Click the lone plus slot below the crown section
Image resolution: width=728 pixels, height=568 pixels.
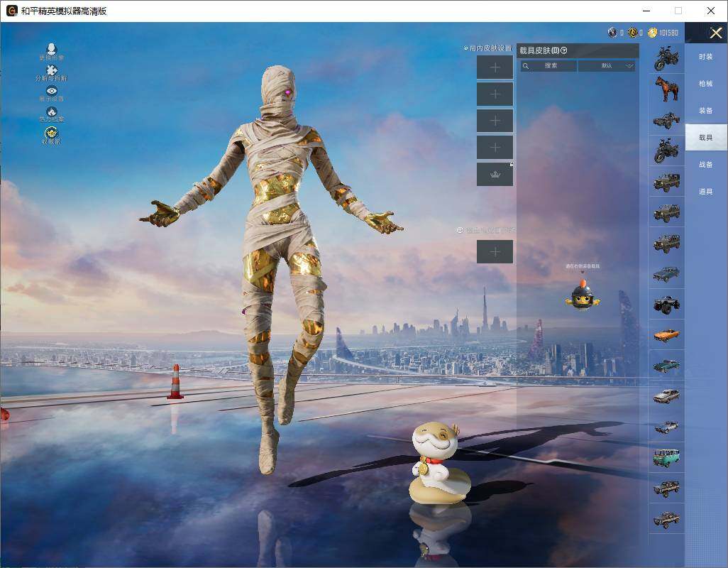[495, 252]
